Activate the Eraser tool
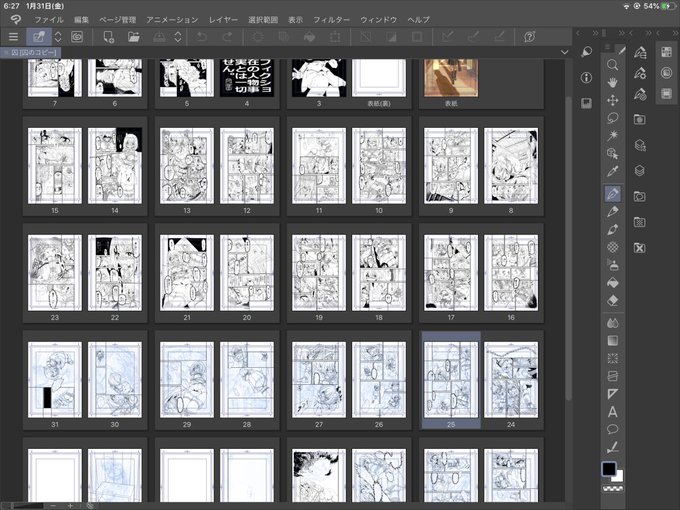The height and width of the screenshot is (510, 680). pyautogui.click(x=612, y=301)
